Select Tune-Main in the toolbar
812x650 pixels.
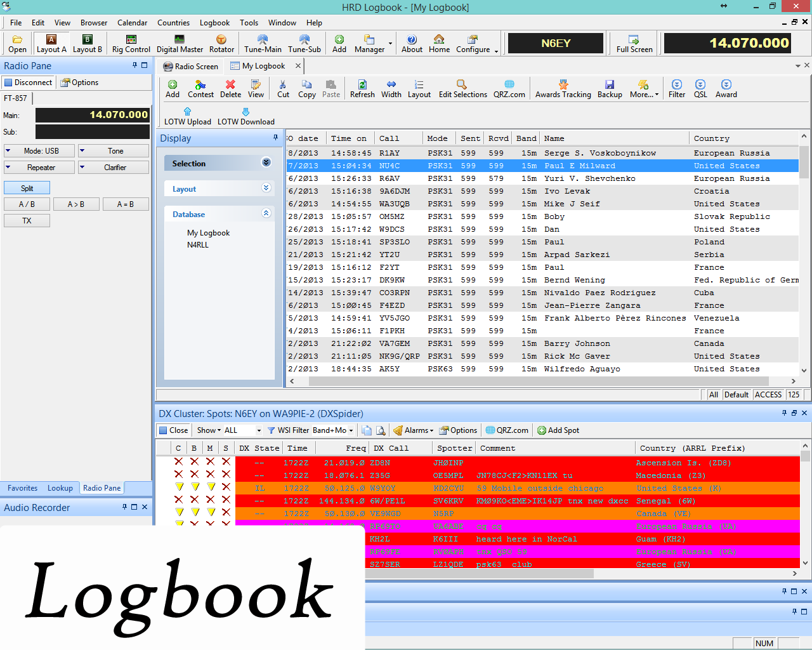[x=263, y=44]
